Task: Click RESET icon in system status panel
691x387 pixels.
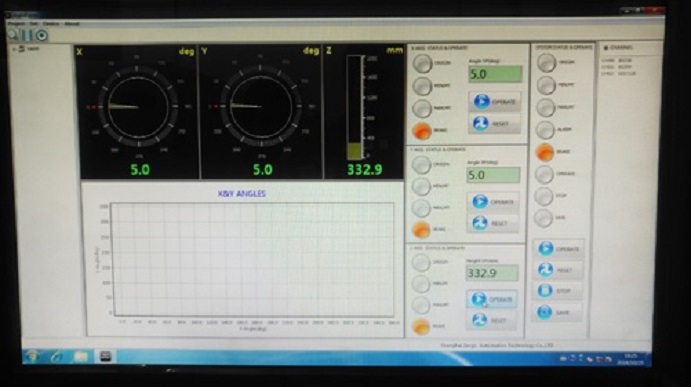Action: pos(546,269)
